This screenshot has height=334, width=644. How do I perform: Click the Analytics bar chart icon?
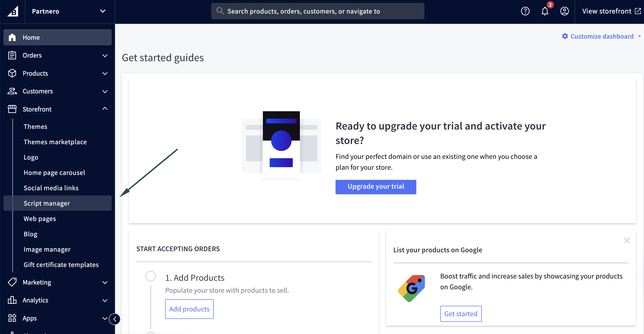coord(12,300)
